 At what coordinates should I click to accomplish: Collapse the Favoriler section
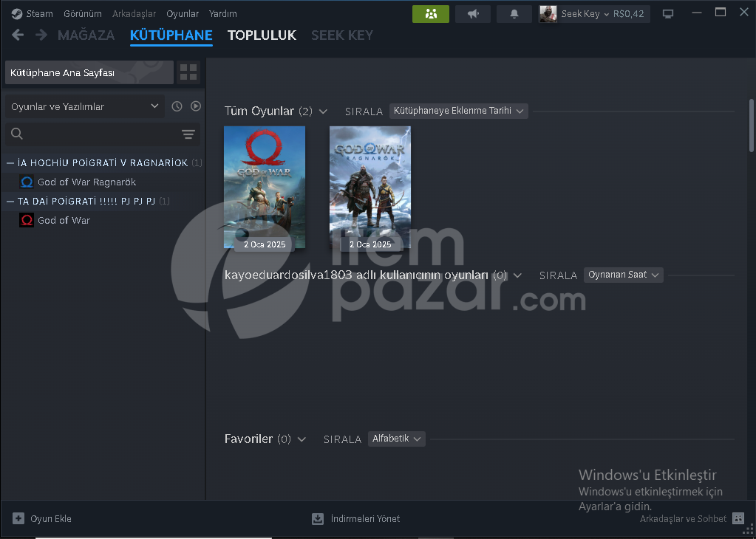coord(302,439)
